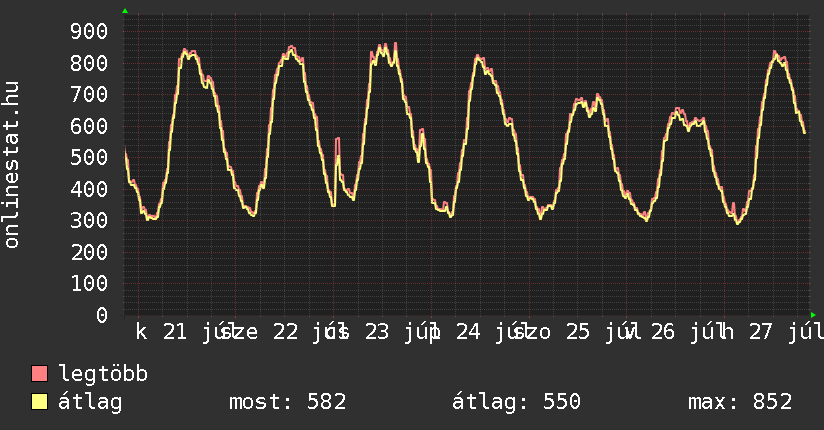Click the pink legtöbb legend swatch
The image size is (824, 430).
[39, 373]
